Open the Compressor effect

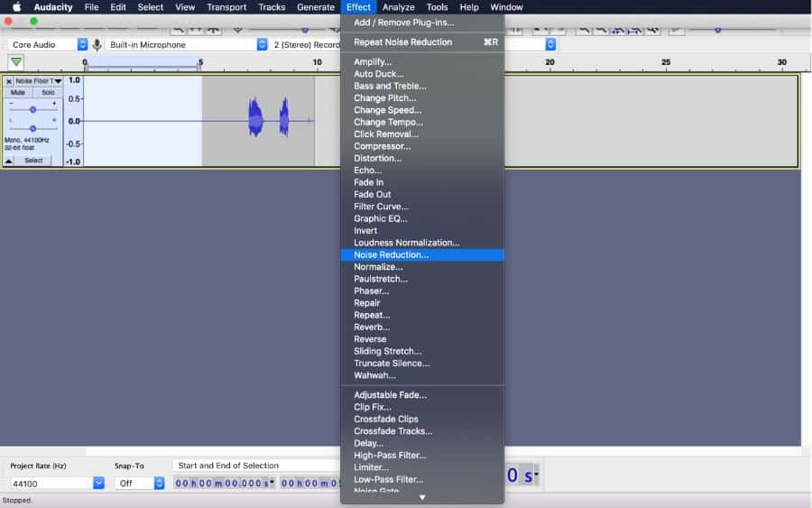pos(422,146)
